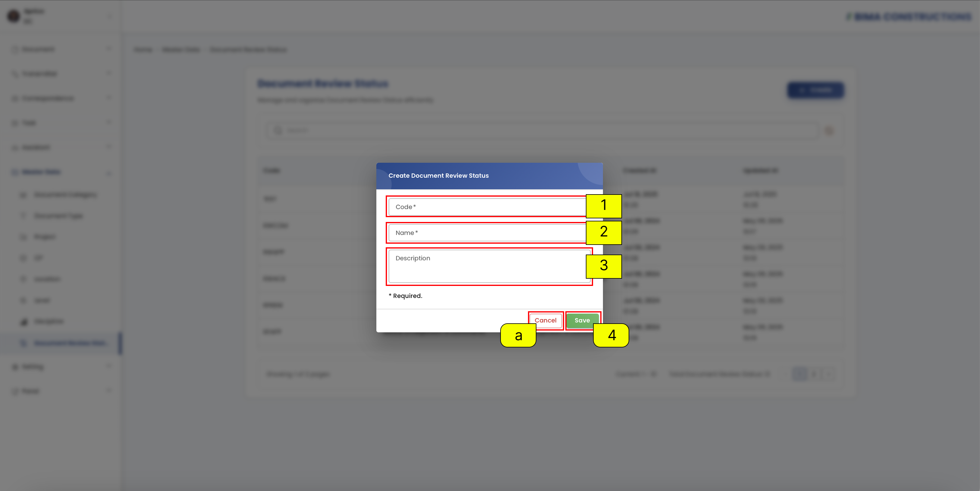Save the new document review status
Viewport: 980px width, 491px height.
pos(582,321)
